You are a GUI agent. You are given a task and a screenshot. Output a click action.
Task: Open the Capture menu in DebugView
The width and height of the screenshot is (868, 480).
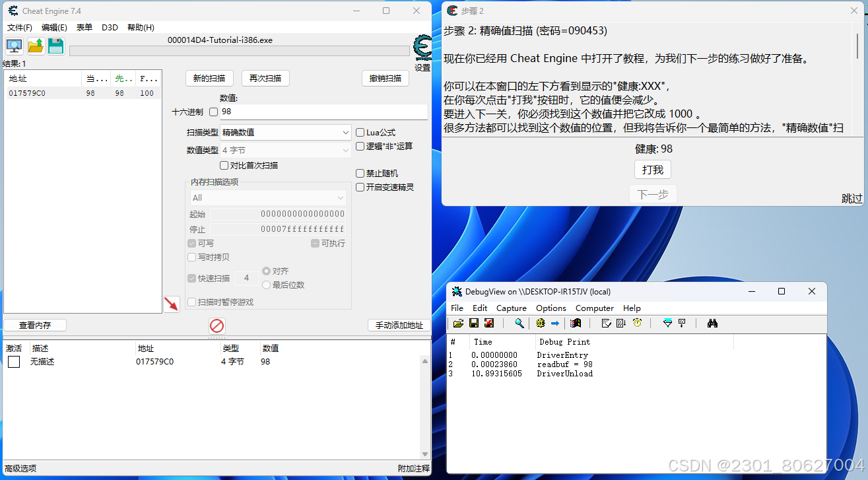[x=512, y=308]
